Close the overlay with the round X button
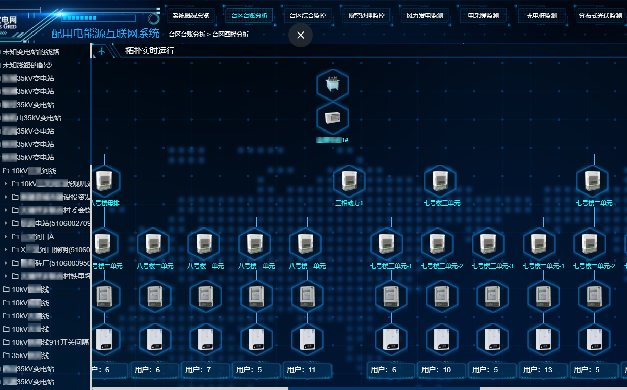 [x=301, y=35]
